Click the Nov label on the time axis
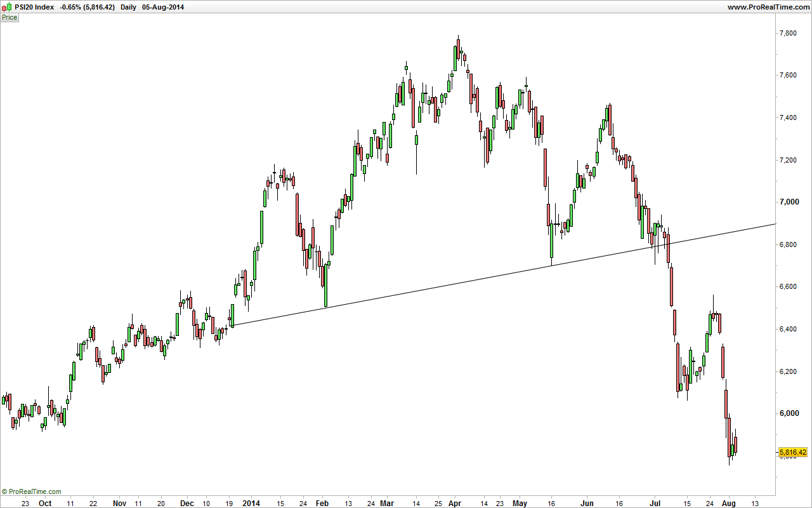812x508 pixels. (119, 503)
